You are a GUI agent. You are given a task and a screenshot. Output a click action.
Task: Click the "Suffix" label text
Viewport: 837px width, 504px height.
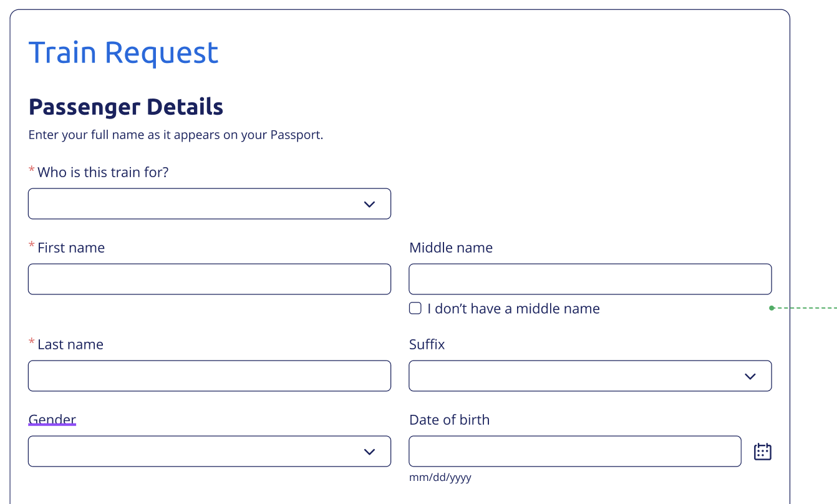coord(427,344)
